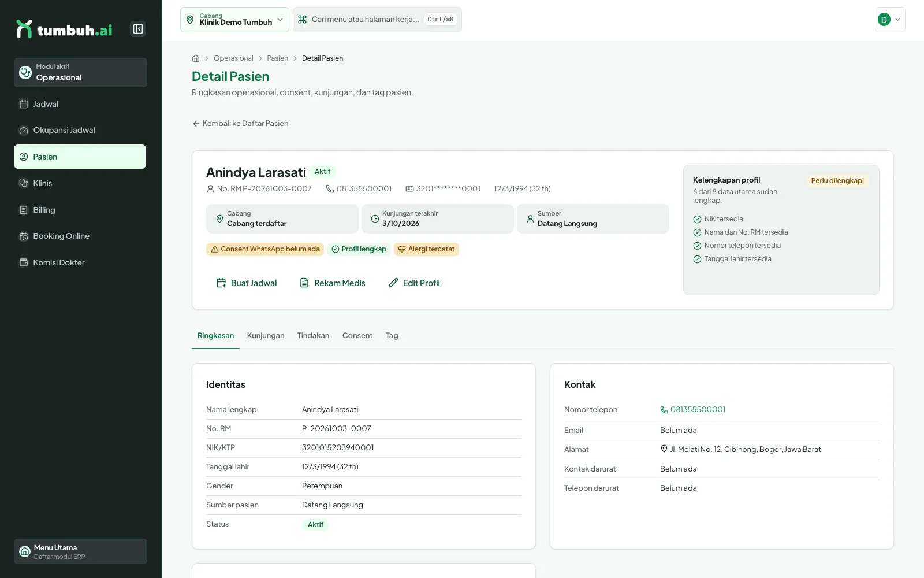Select the Tindakan tab
The width and height of the screenshot is (924, 578).
click(313, 336)
